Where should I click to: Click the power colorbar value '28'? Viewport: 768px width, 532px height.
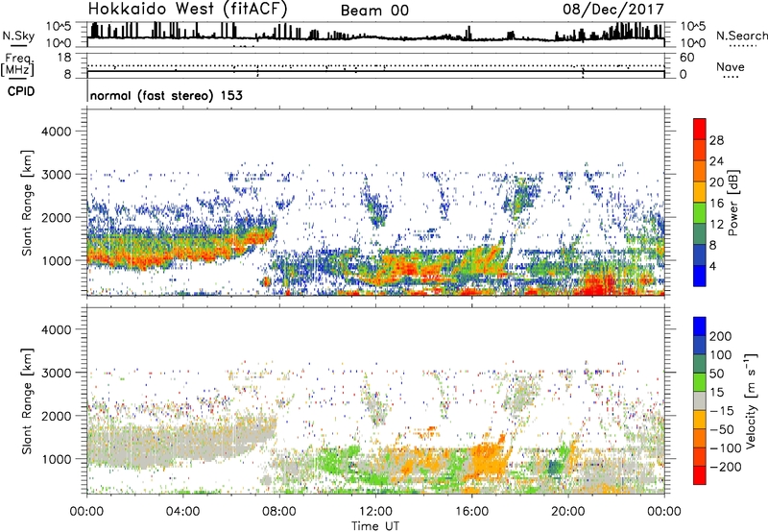click(716, 140)
